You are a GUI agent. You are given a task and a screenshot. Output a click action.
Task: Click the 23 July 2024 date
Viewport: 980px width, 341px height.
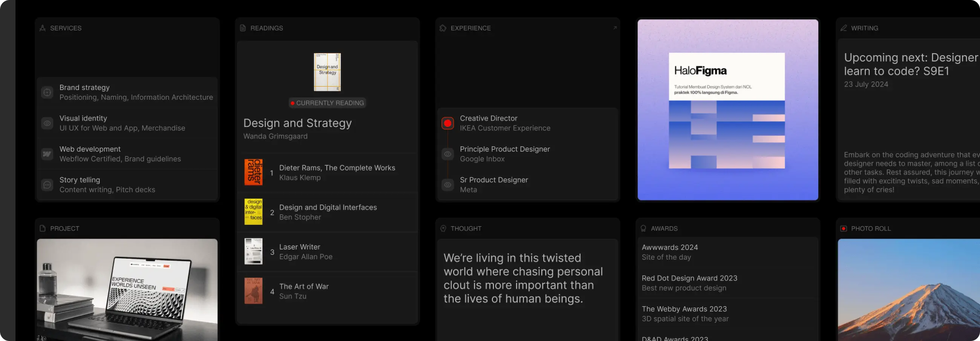click(x=866, y=84)
